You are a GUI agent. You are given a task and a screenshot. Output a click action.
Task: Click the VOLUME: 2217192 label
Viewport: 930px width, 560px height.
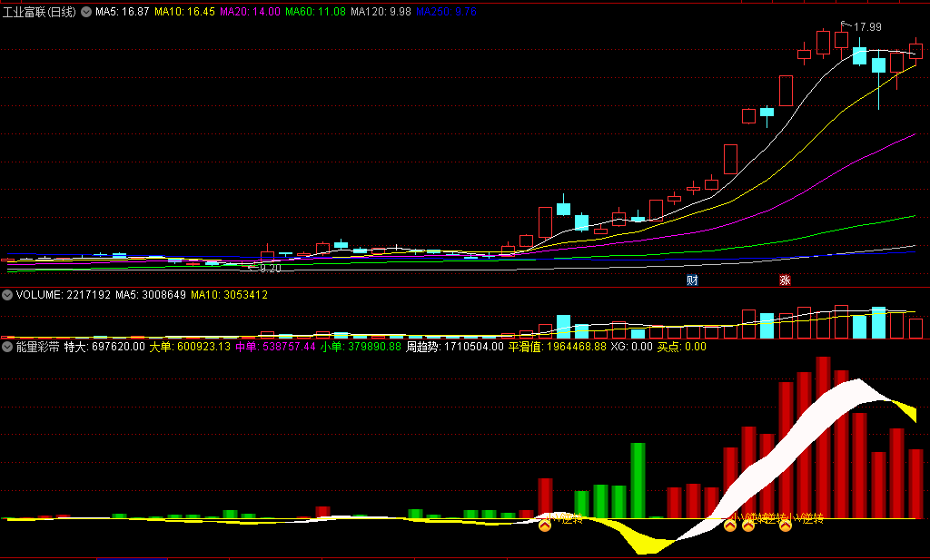pyautogui.click(x=63, y=294)
